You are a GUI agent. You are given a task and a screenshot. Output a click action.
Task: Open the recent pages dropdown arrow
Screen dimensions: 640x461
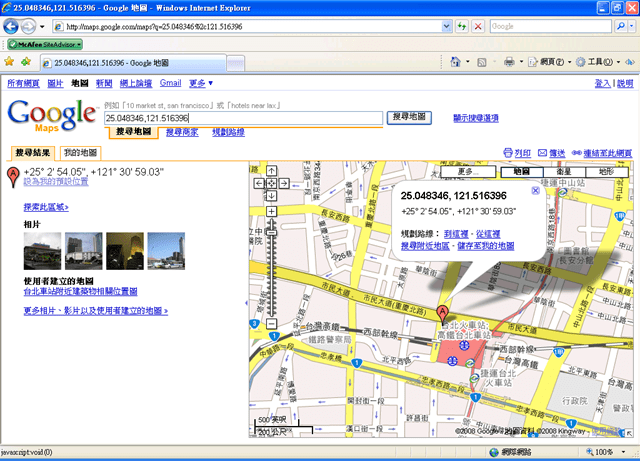[42, 27]
